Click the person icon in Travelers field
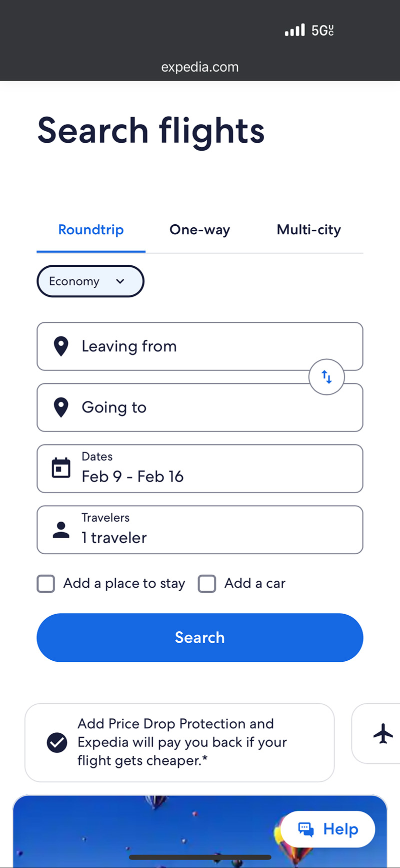The width and height of the screenshot is (400, 868). tap(61, 530)
